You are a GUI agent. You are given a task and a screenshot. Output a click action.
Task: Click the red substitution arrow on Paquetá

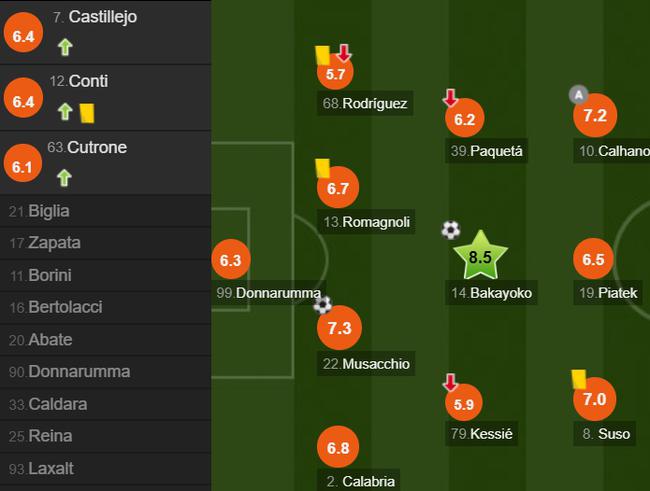pyautogui.click(x=450, y=98)
